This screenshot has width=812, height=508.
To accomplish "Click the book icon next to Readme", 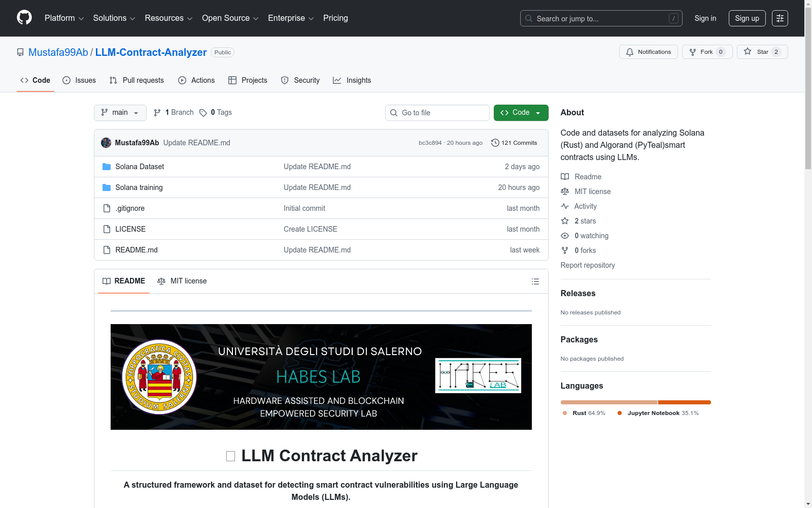I will point(565,177).
